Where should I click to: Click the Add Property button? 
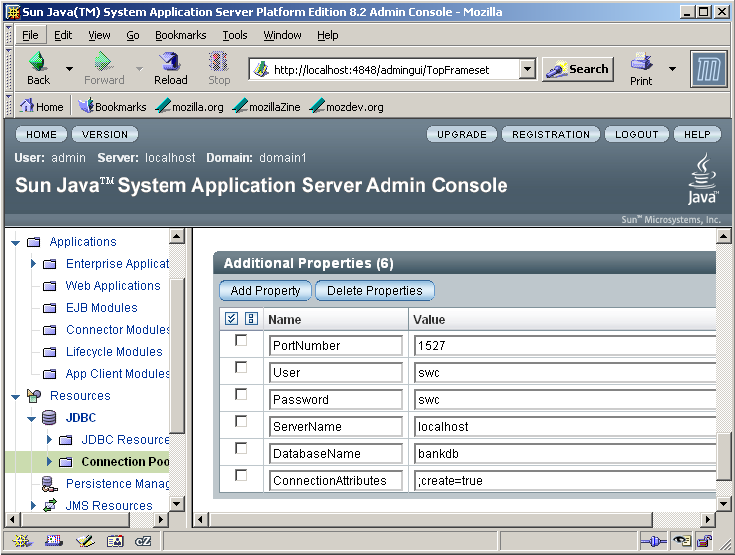(265, 291)
